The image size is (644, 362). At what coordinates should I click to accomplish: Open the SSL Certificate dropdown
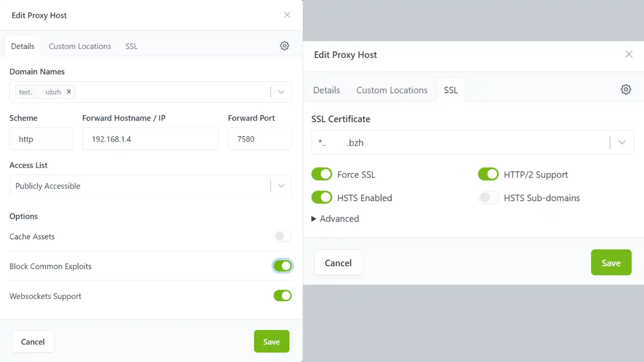[622, 142]
